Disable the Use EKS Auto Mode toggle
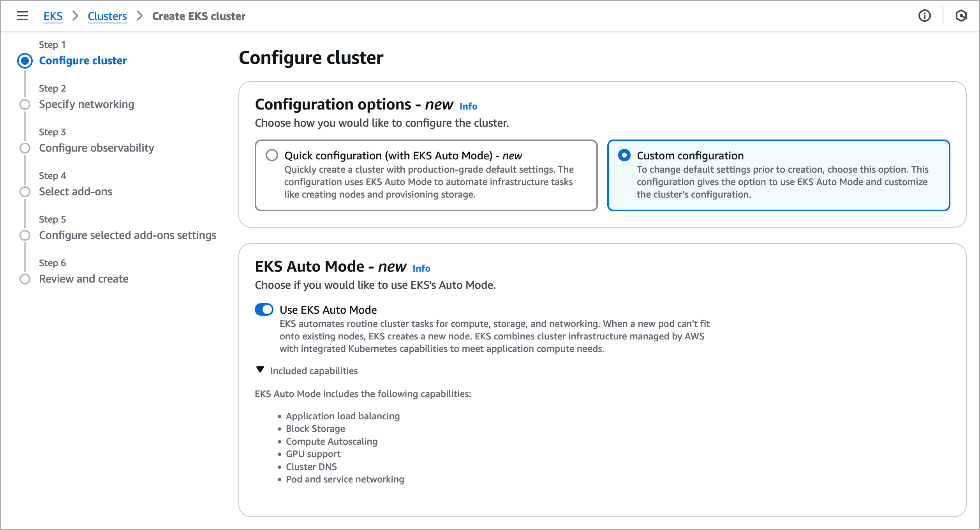The image size is (980, 530). click(264, 310)
